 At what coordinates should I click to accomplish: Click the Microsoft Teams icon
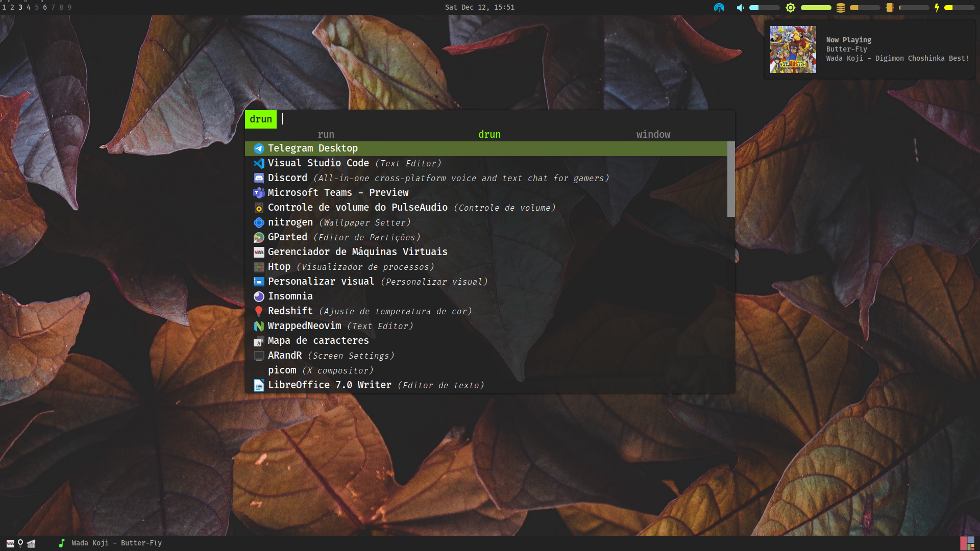coord(259,193)
